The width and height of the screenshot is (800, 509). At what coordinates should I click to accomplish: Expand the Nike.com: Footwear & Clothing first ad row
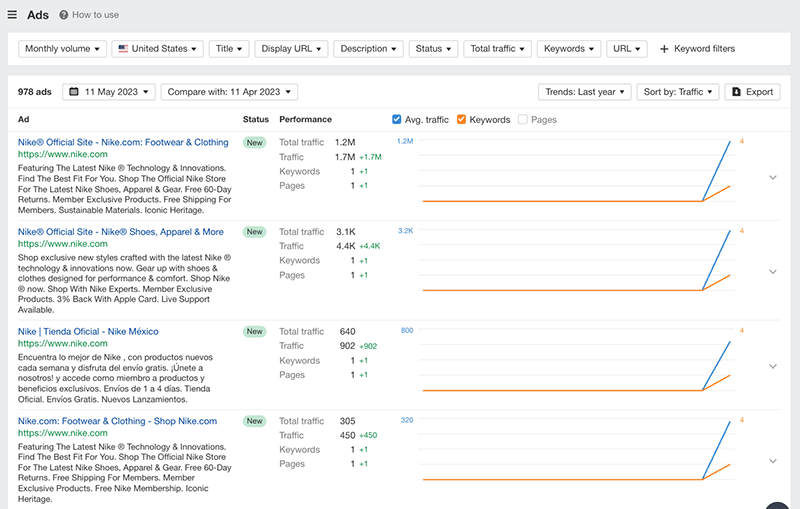point(773,177)
